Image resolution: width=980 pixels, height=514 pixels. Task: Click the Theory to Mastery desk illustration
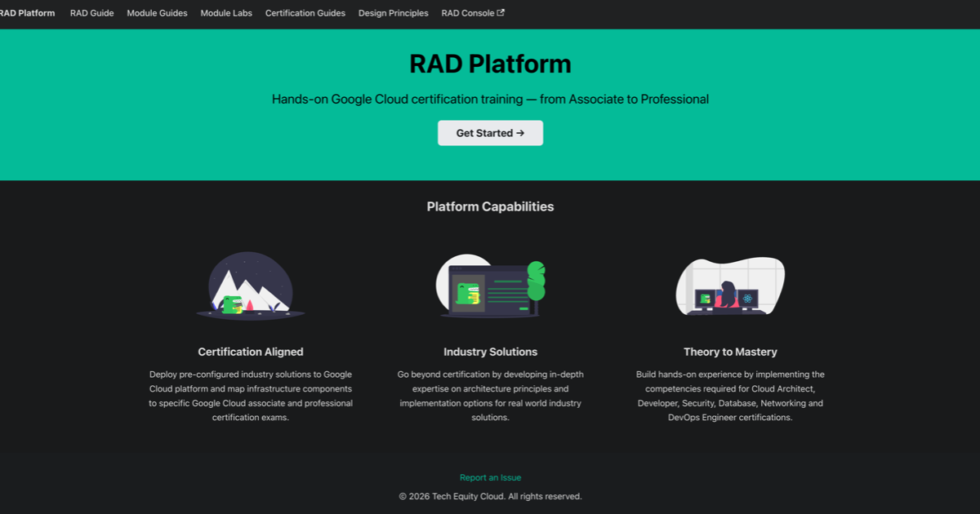pos(730,286)
